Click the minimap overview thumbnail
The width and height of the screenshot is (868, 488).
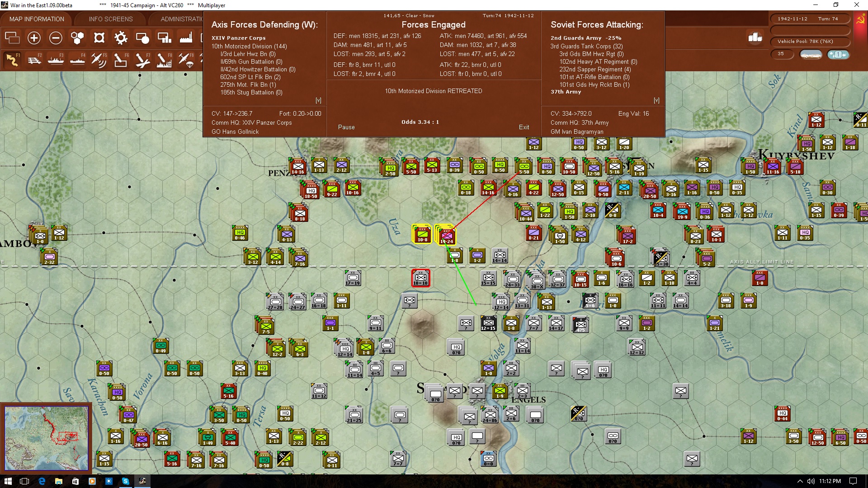pyautogui.click(x=47, y=438)
